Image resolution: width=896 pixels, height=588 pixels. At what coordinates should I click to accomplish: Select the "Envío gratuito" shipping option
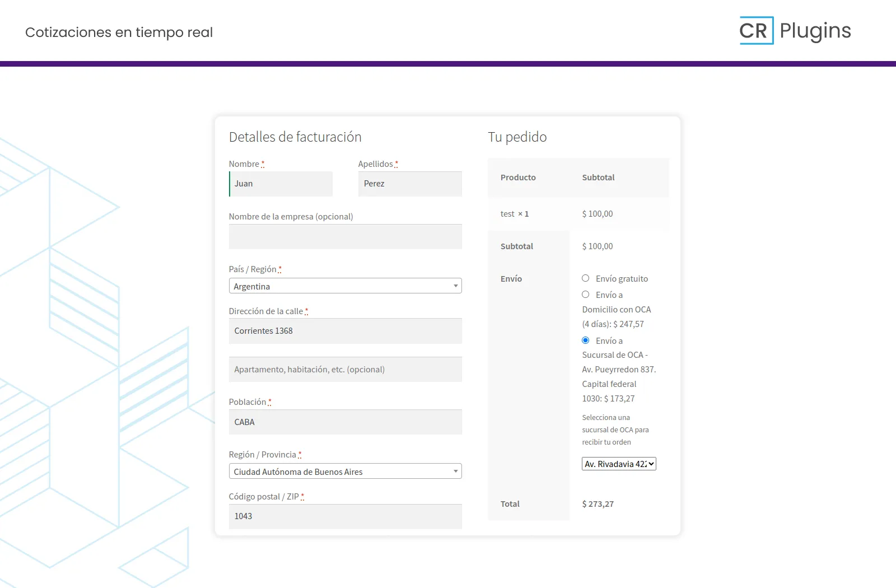(586, 278)
